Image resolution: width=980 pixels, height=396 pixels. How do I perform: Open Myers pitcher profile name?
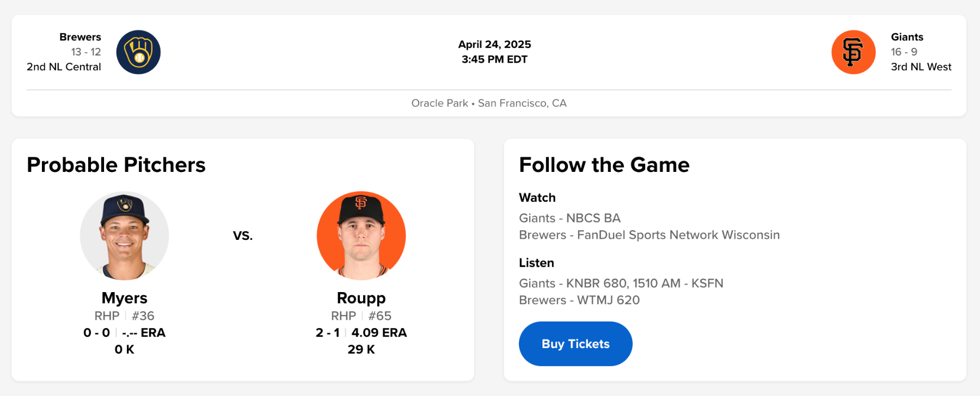coord(125,298)
